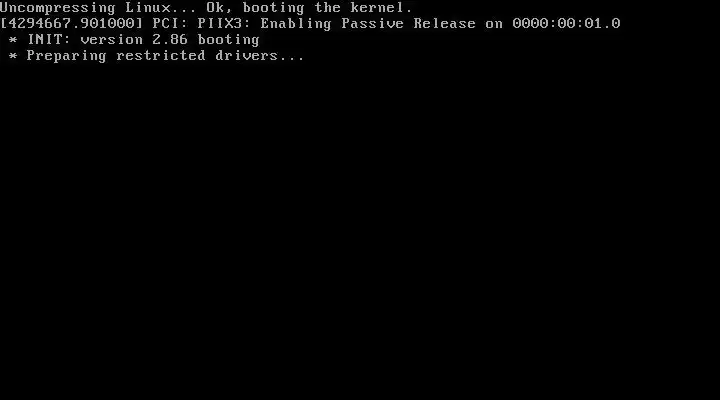
Task: Click the word "booting" on first line
Action: point(273,8)
